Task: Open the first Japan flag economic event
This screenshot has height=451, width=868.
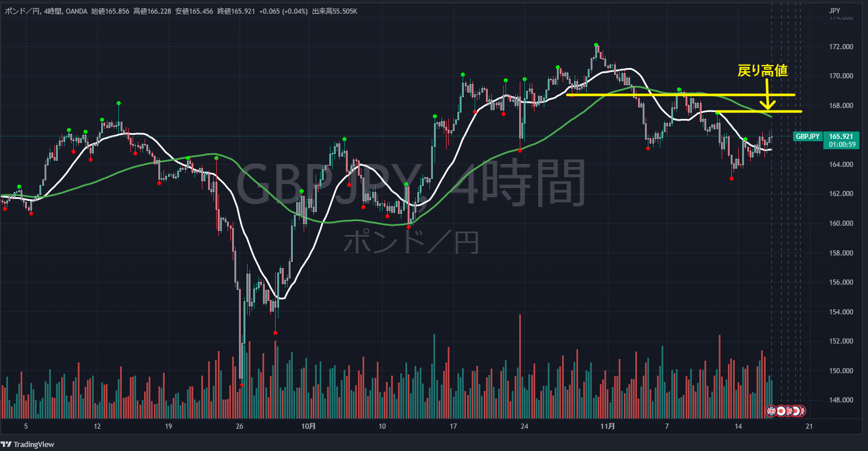Action: 781,410
